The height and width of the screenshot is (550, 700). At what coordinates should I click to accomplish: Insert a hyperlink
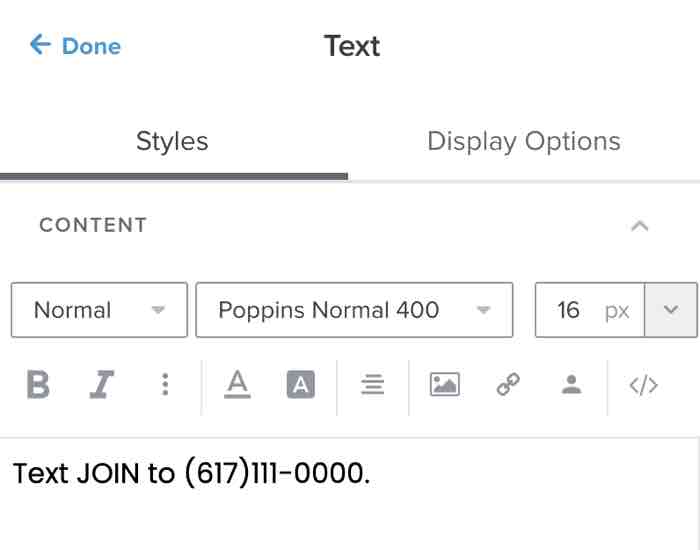508,385
